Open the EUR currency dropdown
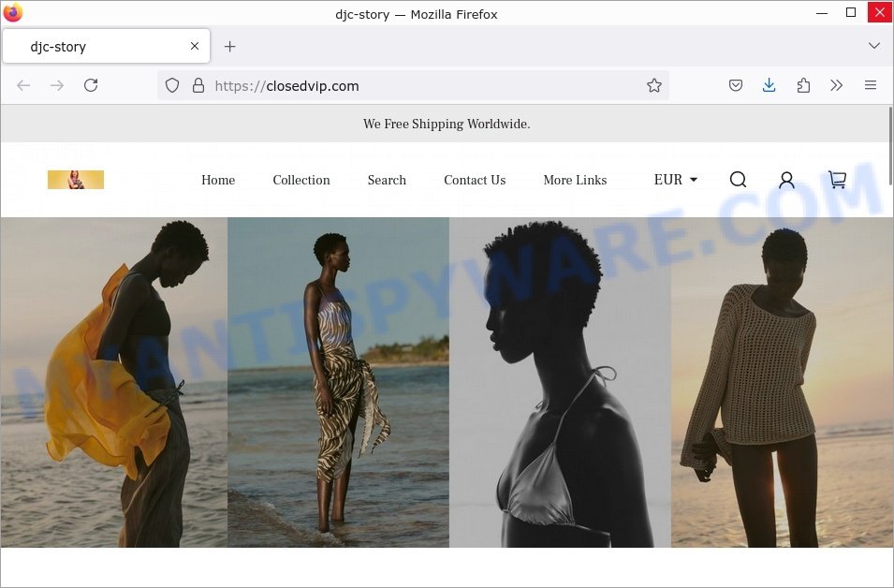Image resolution: width=894 pixels, height=588 pixels. click(x=676, y=180)
